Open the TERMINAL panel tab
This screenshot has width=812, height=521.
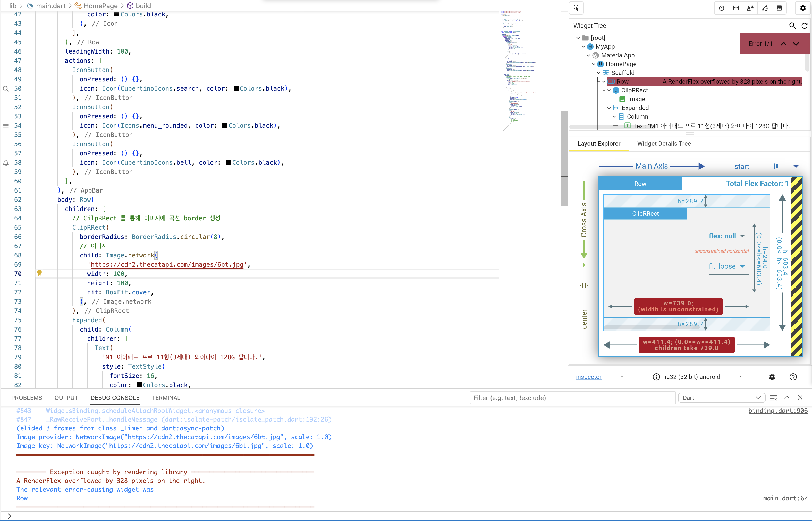[166, 398]
